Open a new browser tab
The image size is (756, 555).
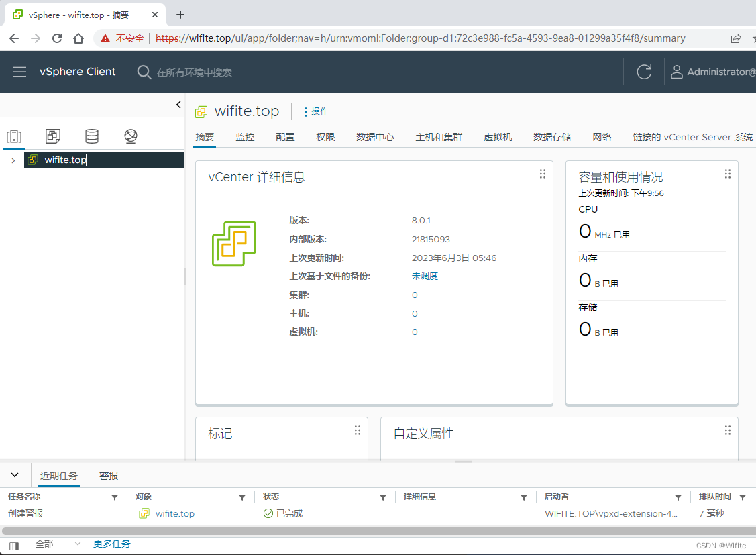click(x=180, y=15)
